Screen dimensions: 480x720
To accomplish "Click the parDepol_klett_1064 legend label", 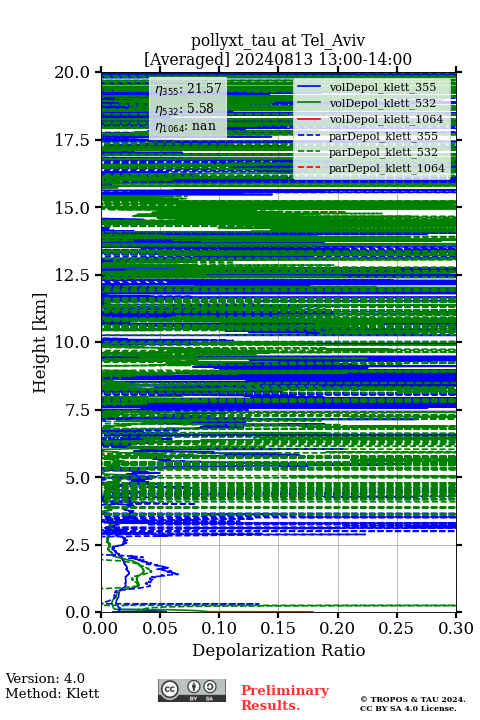I will [x=387, y=169].
